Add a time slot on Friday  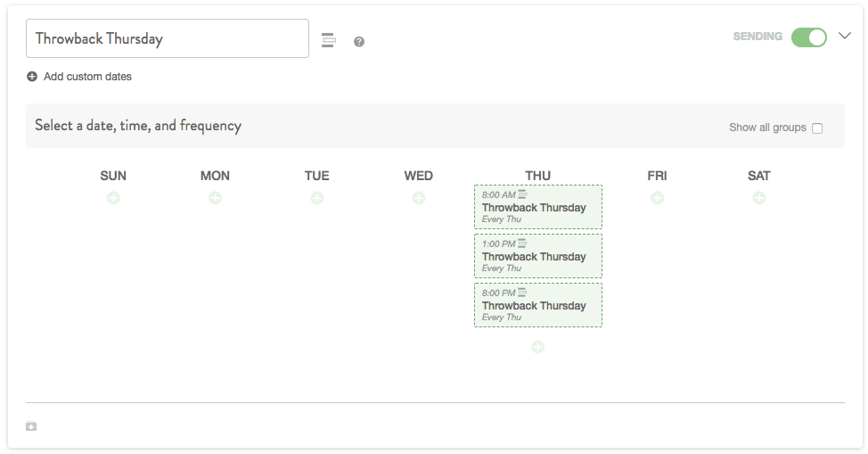[658, 198]
